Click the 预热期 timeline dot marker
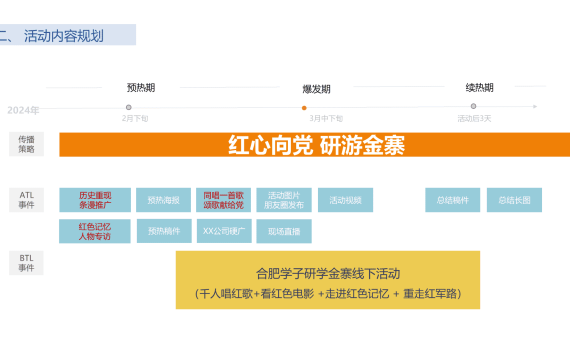The width and height of the screenshot is (570, 360). (x=129, y=107)
